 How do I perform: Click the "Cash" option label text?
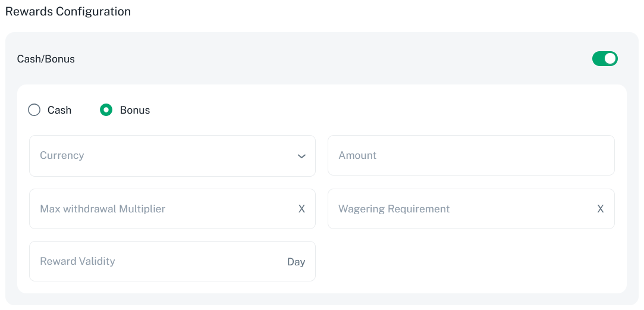pos(59,110)
